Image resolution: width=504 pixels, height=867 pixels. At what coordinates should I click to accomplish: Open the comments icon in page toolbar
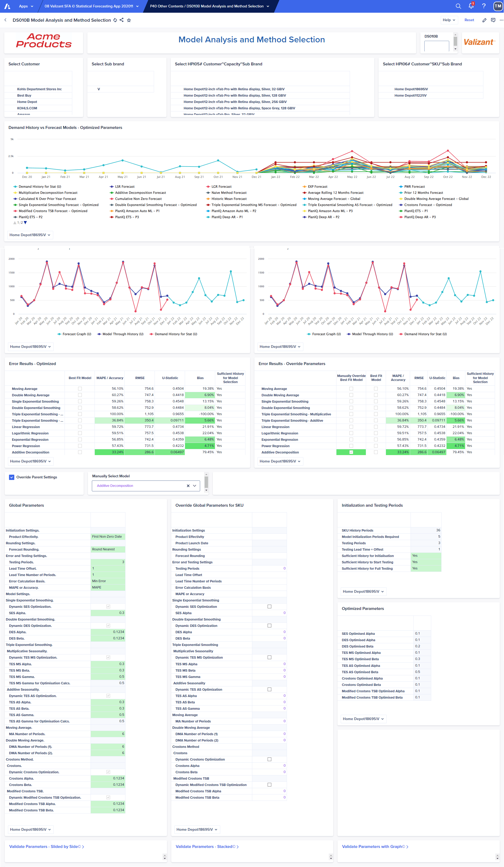[493, 20]
